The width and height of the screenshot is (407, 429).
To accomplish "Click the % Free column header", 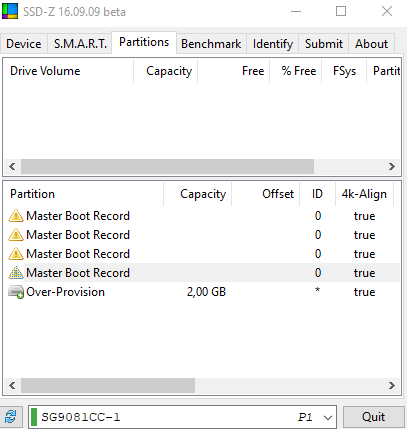I will click(296, 71).
